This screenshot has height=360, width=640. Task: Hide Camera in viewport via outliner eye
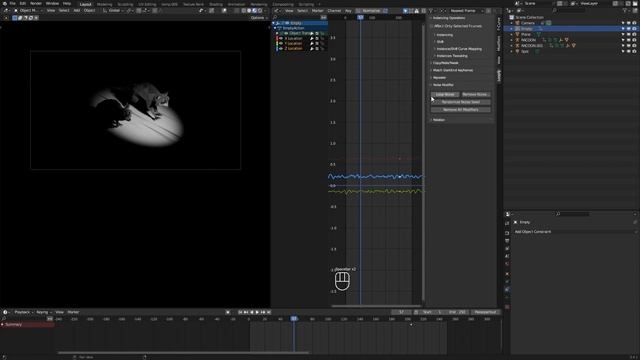point(629,23)
